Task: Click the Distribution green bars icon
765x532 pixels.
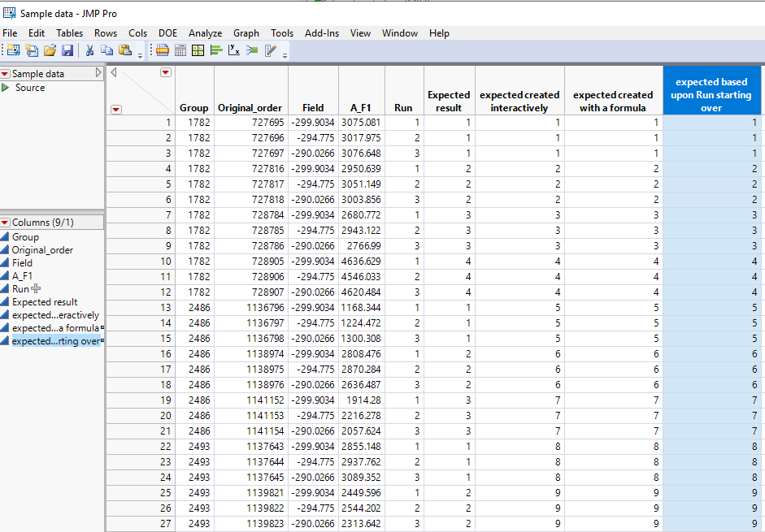Action: click(x=216, y=50)
